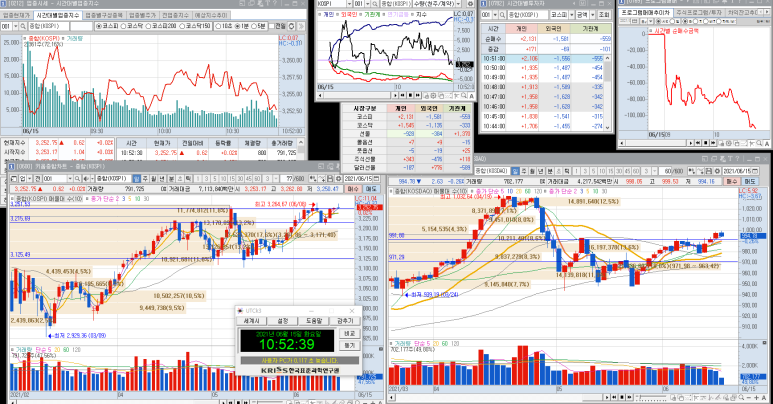Click the crosshair tool icon in the KOSPI chart toolbar
Image resolution: width=773 pixels, height=404 pixels.
click(x=321, y=179)
